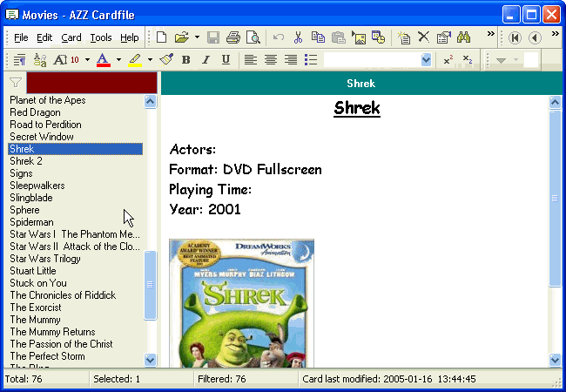The image size is (566, 392).
Task: Click the font size icon
Action: click(67, 59)
